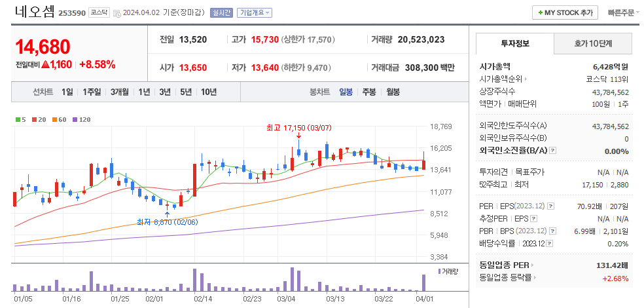Image resolution: width=644 pixels, height=308 pixels.
Task: Click the calendar icon beside 2024.04.02 date
Action: pyautogui.click(x=116, y=12)
